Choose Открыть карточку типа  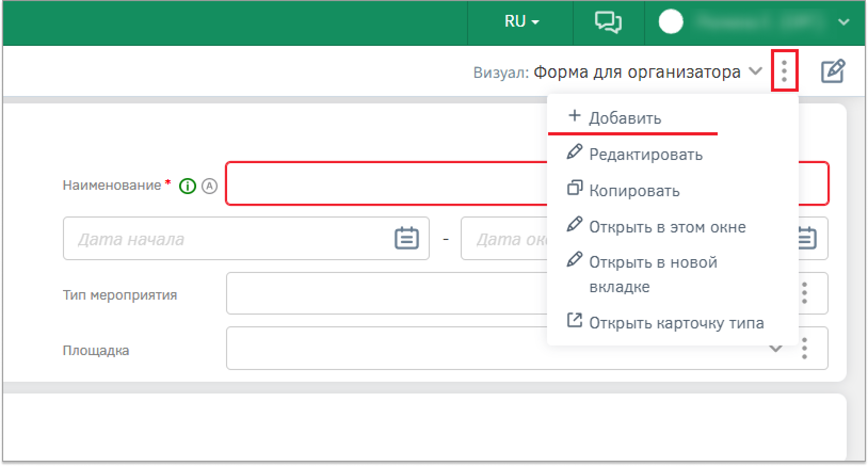(673, 323)
